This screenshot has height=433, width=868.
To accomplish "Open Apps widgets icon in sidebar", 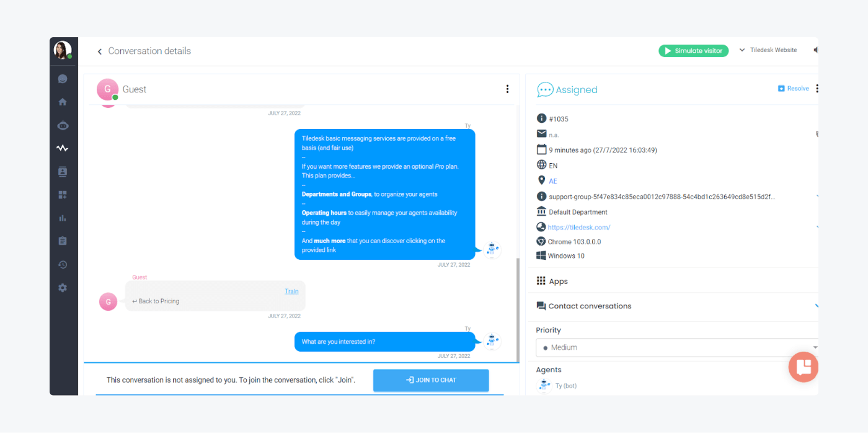I will pyautogui.click(x=63, y=195).
